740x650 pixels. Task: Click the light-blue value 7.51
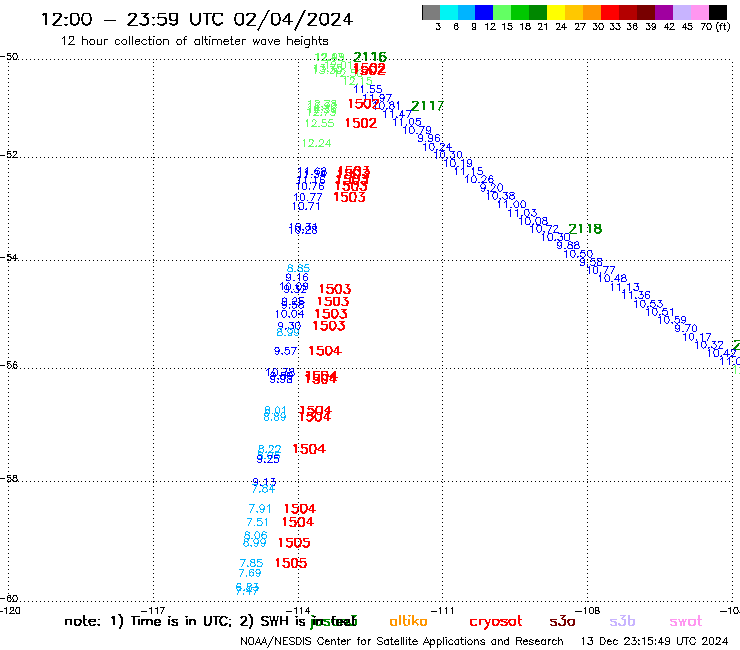(257, 523)
